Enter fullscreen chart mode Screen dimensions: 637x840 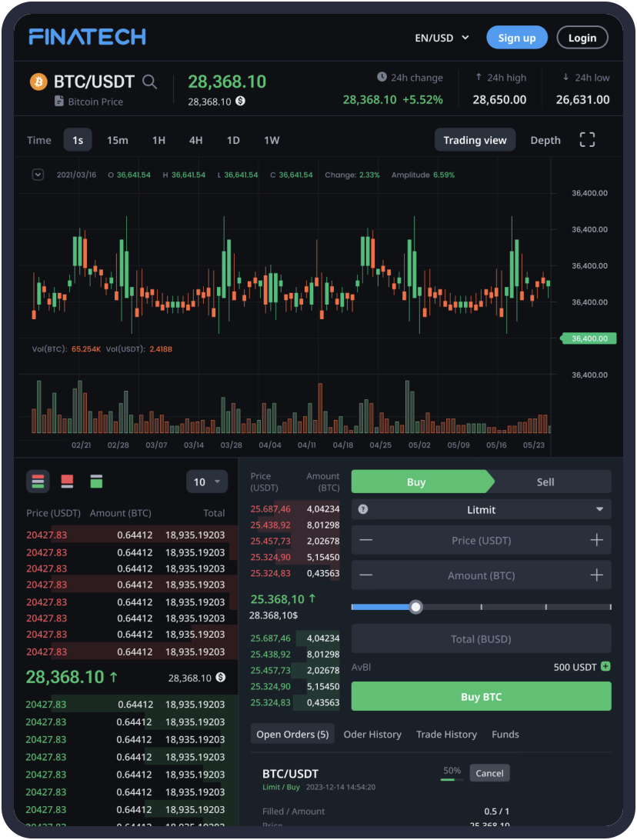pyautogui.click(x=587, y=140)
